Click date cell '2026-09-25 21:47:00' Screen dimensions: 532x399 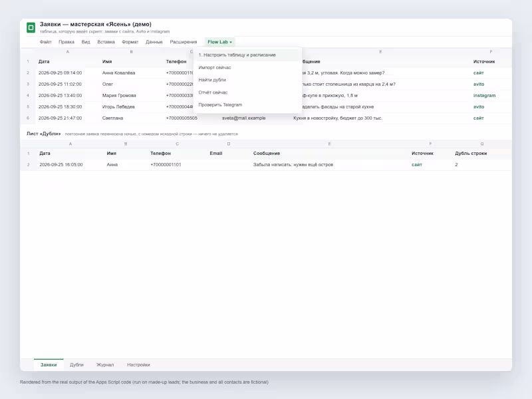point(68,118)
